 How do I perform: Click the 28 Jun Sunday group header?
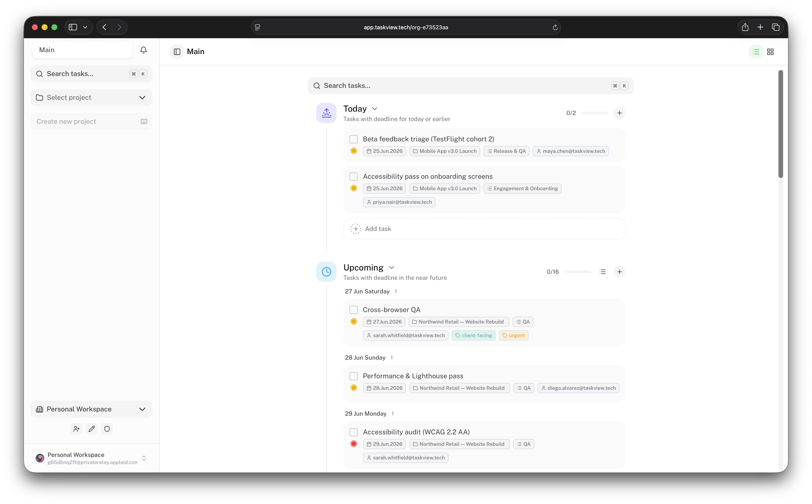[365, 357]
